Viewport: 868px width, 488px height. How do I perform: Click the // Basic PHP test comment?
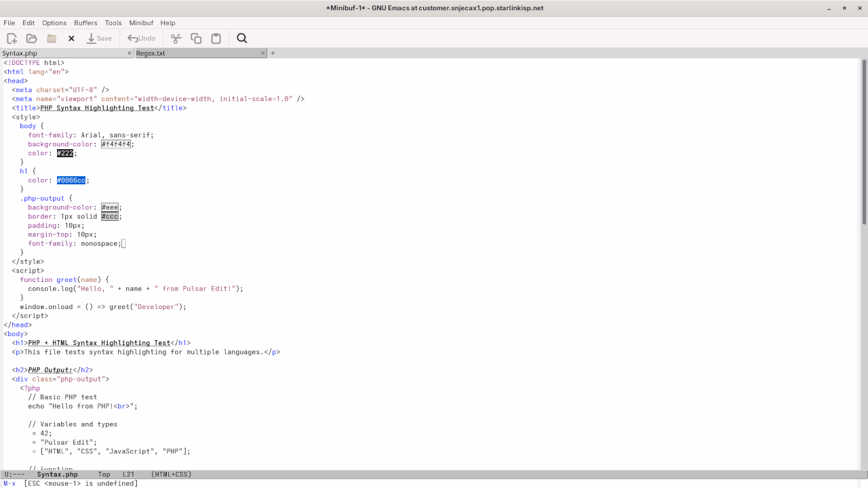62,397
